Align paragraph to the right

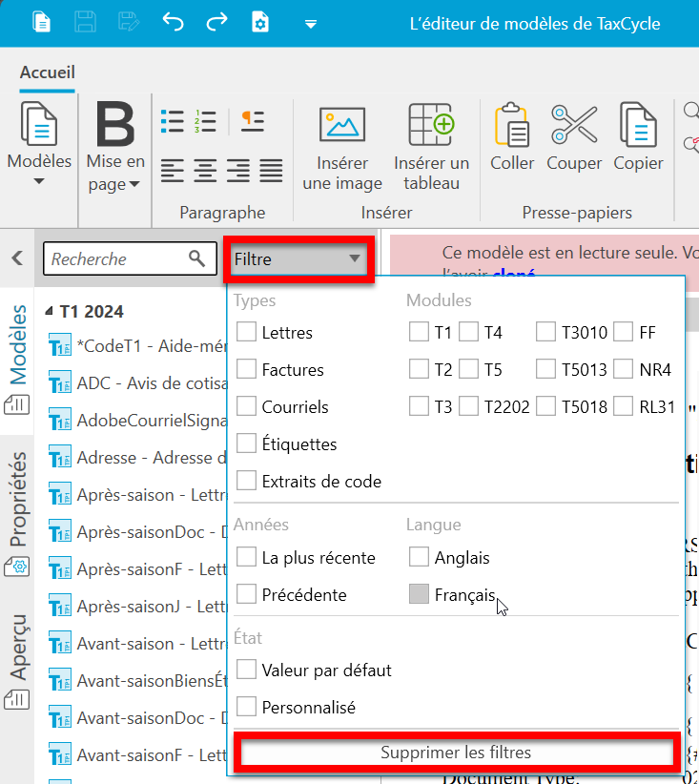click(x=238, y=171)
